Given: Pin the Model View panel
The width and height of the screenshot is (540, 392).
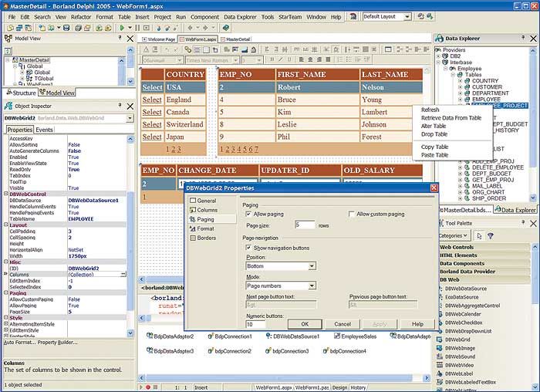Looking at the screenshot, I should point(120,37).
